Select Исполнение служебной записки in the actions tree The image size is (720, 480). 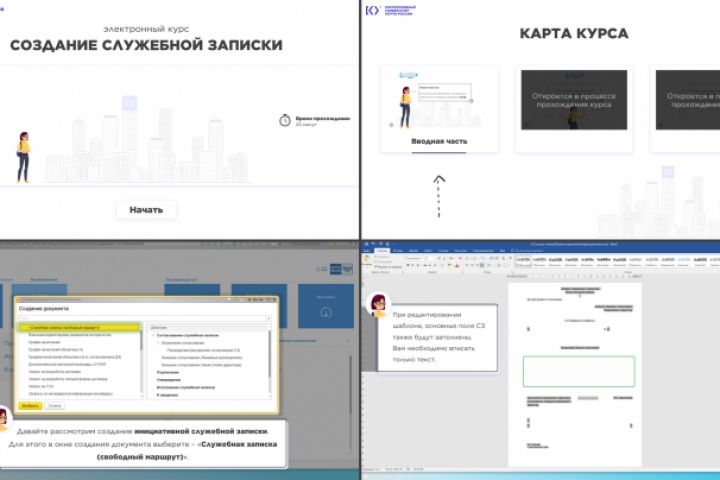coord(186,387)
